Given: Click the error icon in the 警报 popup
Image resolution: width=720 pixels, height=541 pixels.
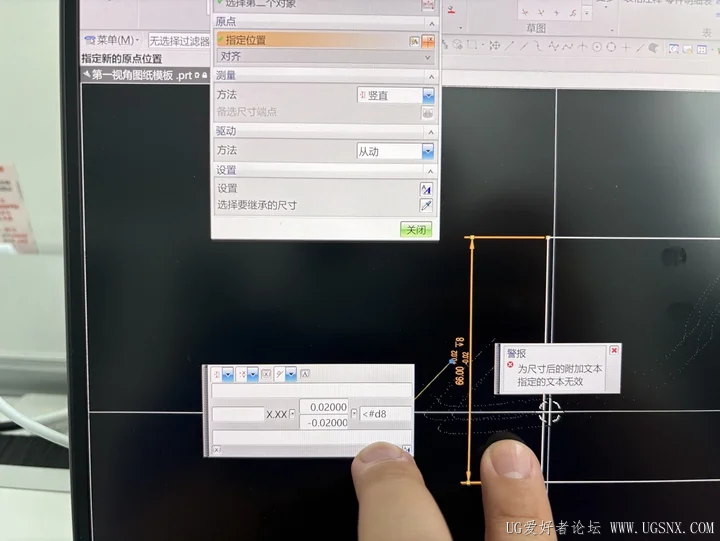Looking at the screenshot, I should coord(510,365).
